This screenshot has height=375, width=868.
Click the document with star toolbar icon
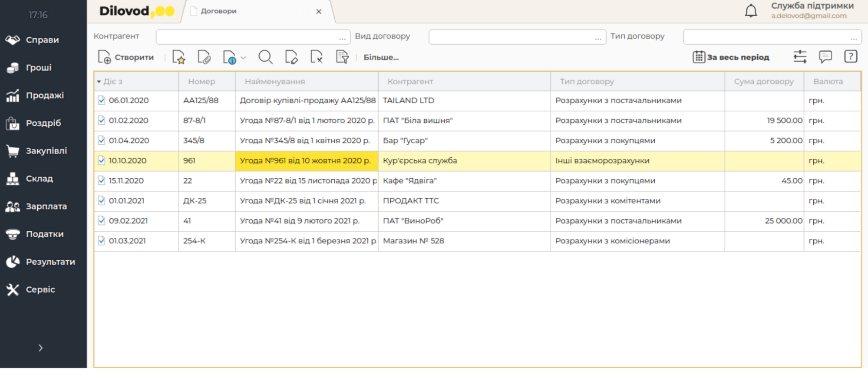tap(178, 57)
